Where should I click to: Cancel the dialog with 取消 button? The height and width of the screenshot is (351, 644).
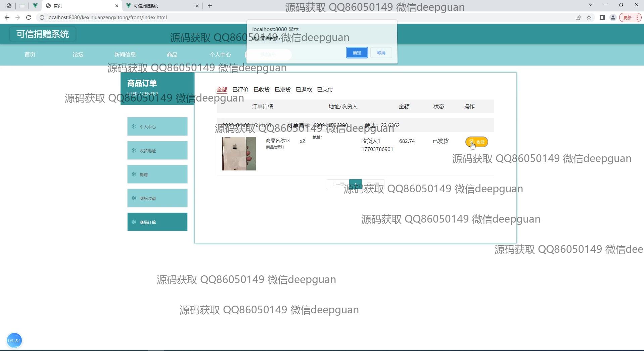coord(381,53)
